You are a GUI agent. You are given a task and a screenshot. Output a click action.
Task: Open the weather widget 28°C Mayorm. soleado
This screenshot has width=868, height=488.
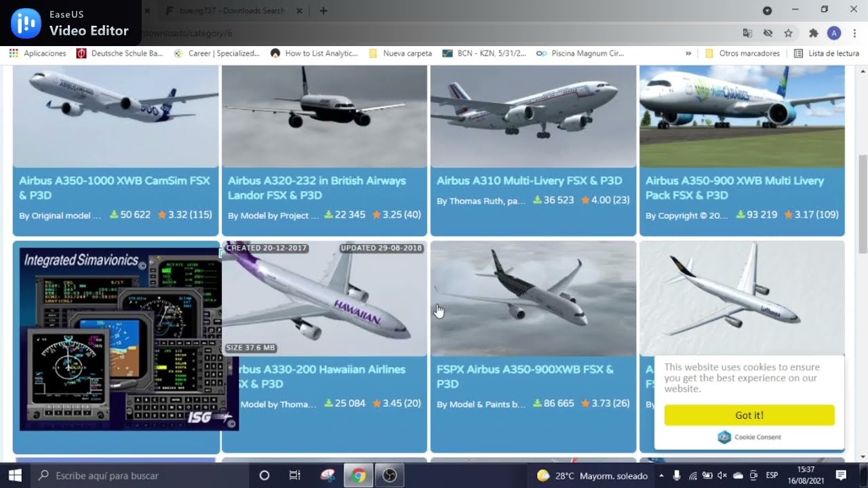(592, 476)
